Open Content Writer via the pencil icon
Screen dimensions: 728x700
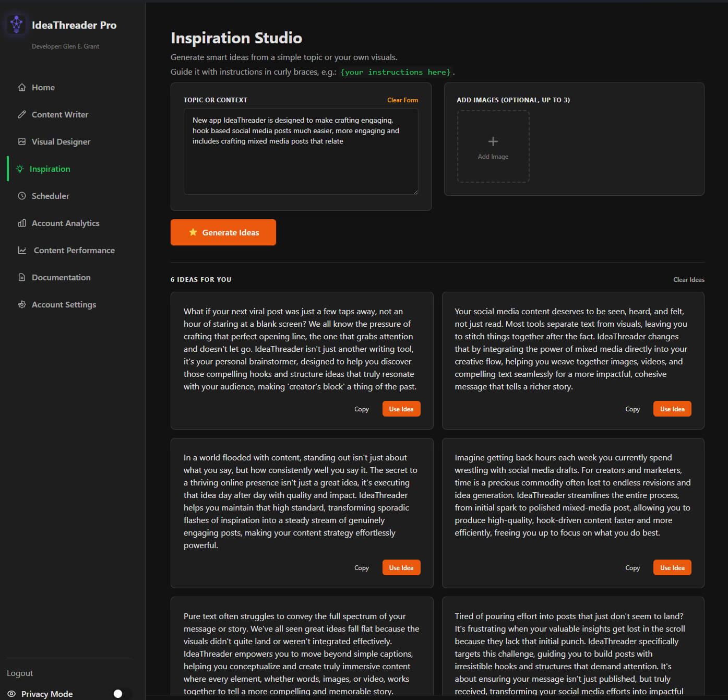pos(21,114)
